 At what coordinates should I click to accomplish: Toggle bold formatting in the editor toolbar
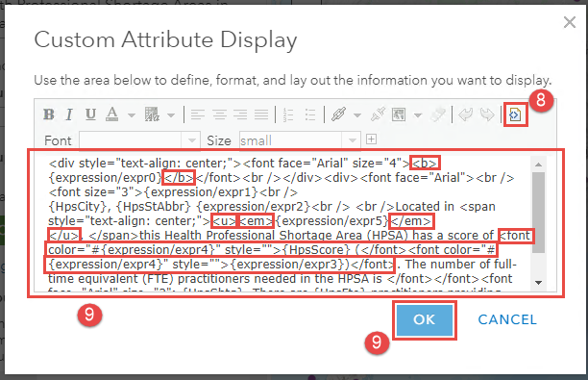coord(49,114)
